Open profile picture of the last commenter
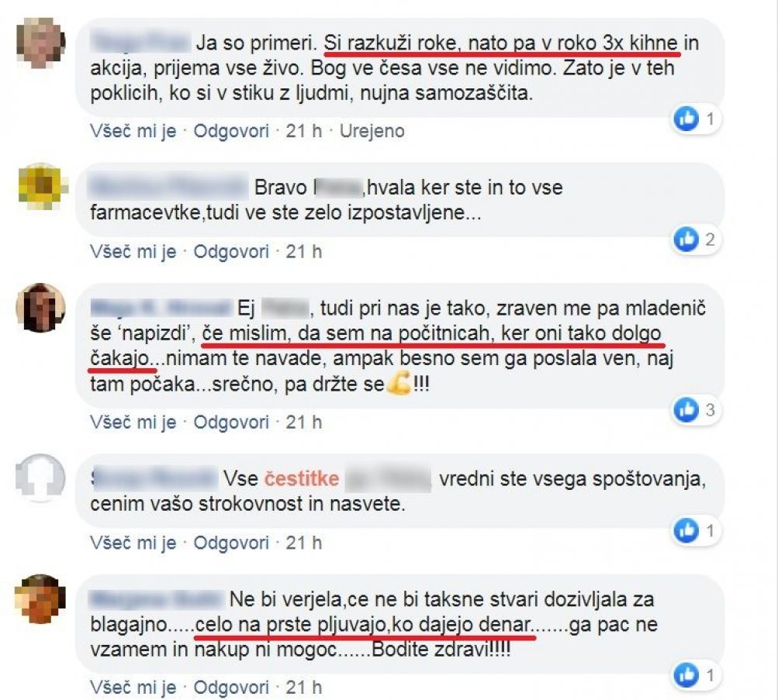The height and width of the screenshot is (700, 778). (x=40, y=598)
